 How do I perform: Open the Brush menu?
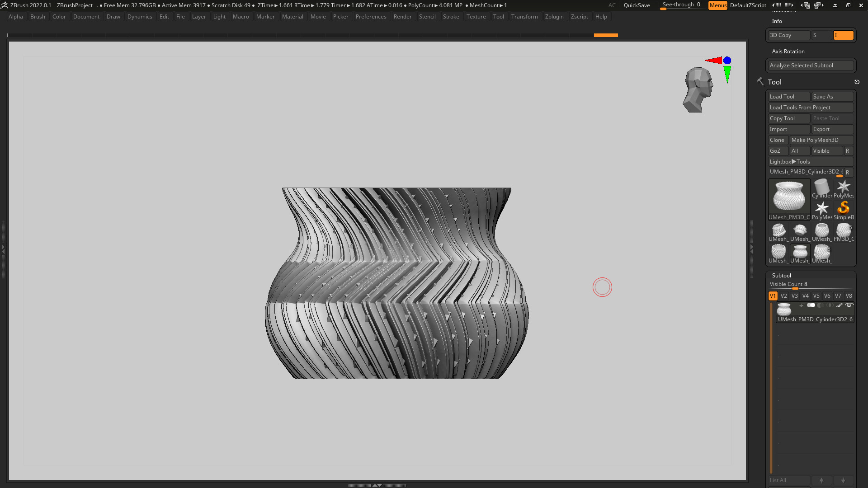pos(38,17)
